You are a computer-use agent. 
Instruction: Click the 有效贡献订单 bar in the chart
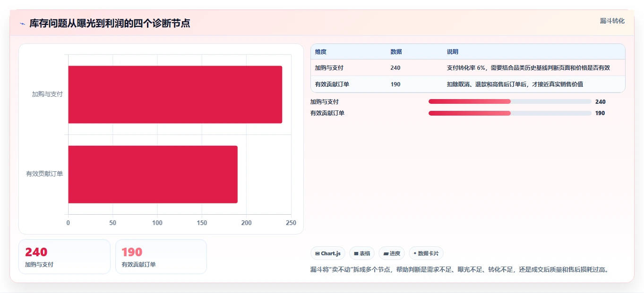[x=153, y=174]
